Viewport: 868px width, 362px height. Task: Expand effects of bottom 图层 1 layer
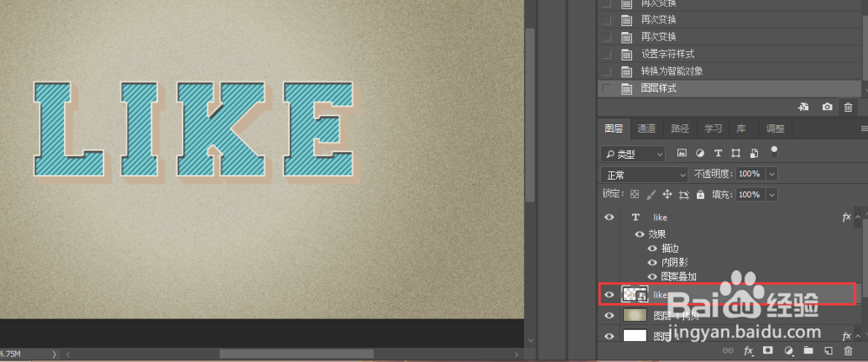coord(858,336)
